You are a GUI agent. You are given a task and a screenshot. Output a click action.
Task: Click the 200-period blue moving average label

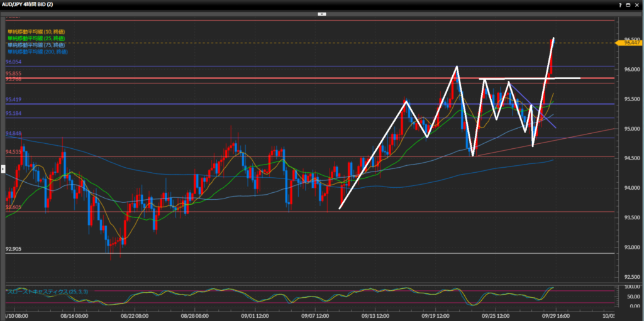coord(38,52)
